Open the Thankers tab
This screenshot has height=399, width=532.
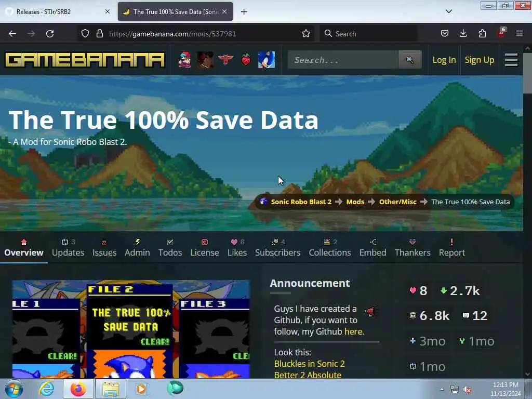pos(413,248)
